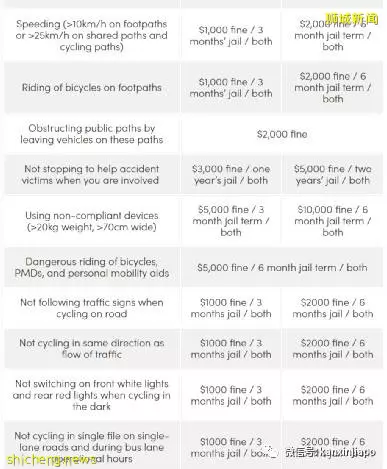The height and width of the screenshot is (469, 387).
Task: Click Obstructing public paths description
Action: 92,134
